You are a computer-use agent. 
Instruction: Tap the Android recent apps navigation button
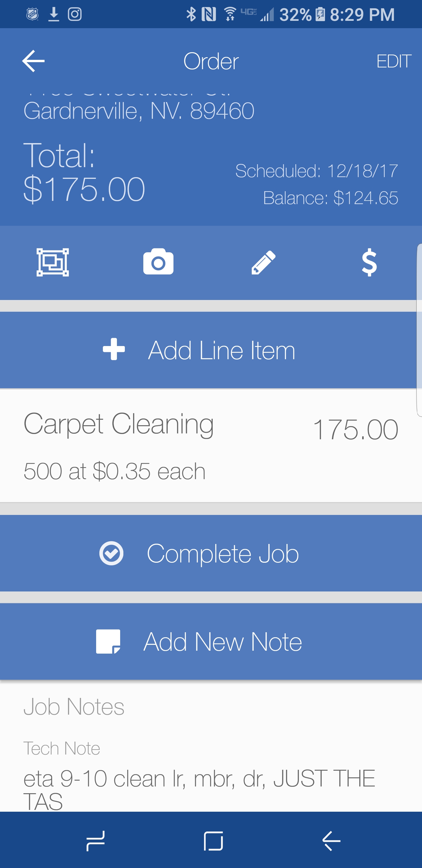pyautogui.click(x=96, y=841)
